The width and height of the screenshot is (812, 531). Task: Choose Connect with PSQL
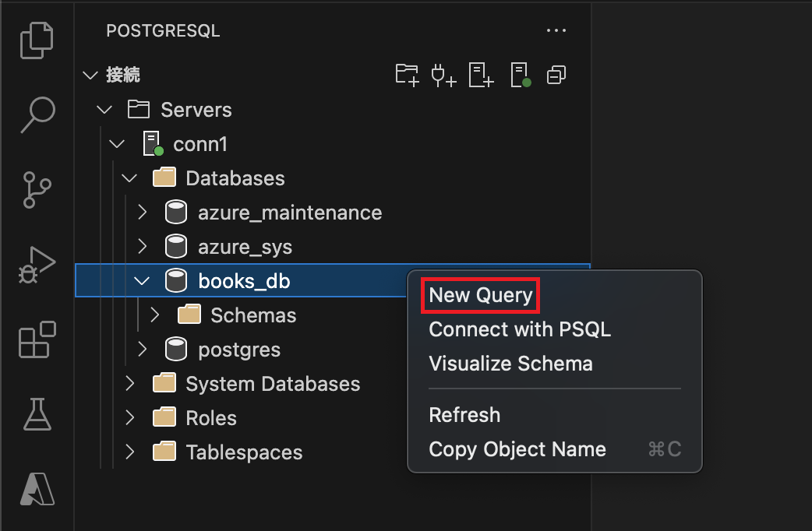pos(520,329)
